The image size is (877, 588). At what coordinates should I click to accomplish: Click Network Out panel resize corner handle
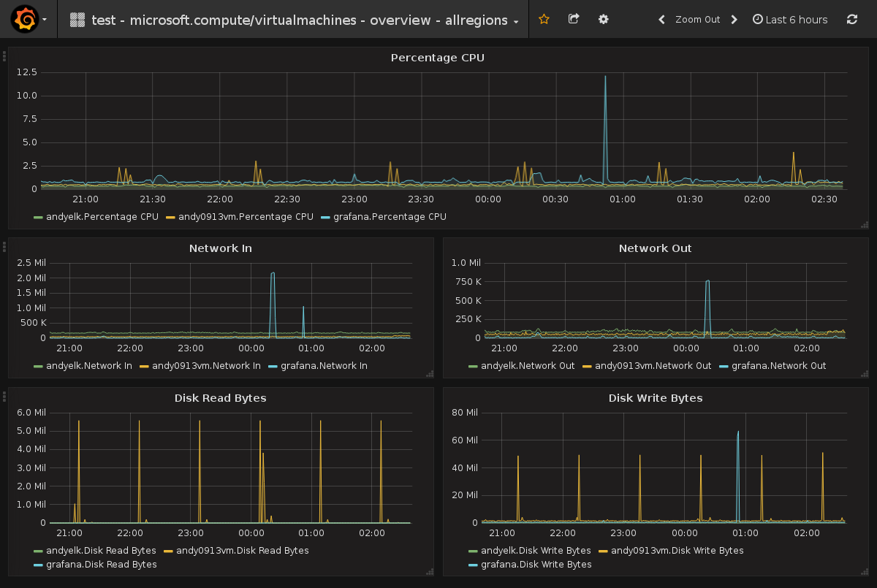[864, 374]
